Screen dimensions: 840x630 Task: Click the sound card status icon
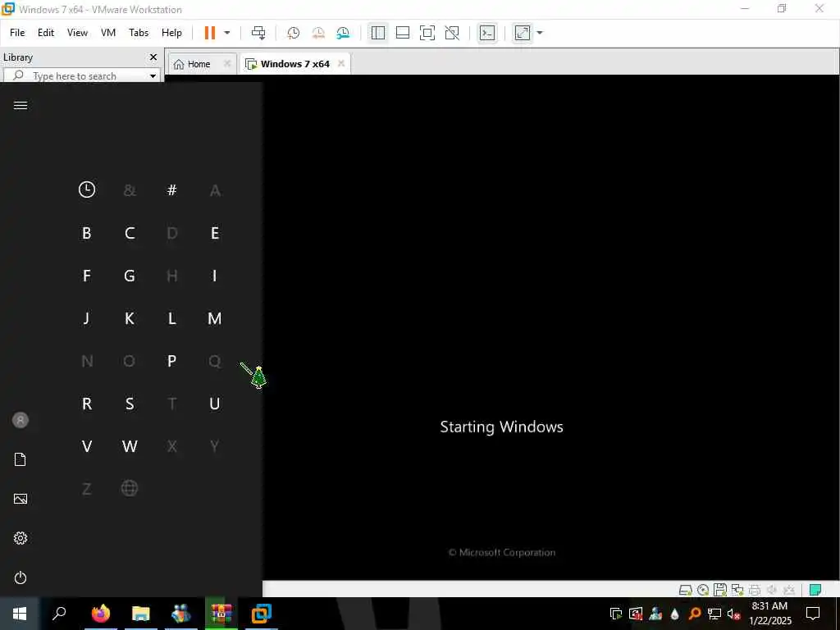pyautogui.click(x=771, y=590)
